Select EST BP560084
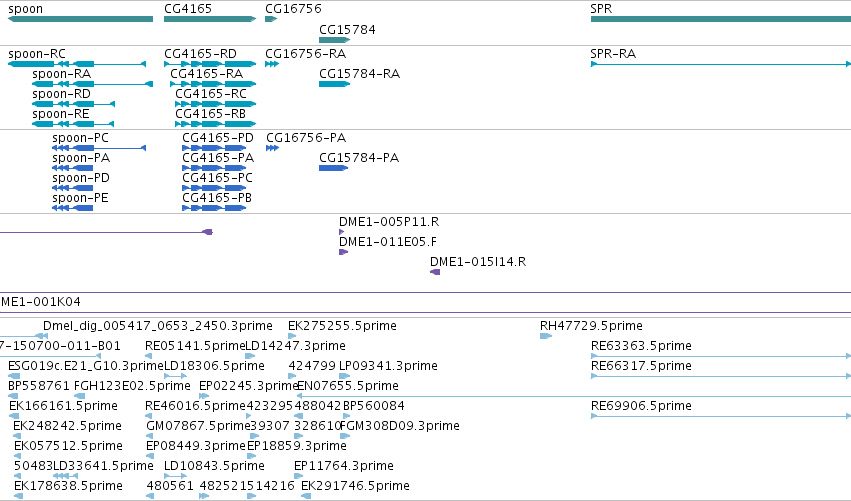The image size is (851, 501). (x=373, y=406)
